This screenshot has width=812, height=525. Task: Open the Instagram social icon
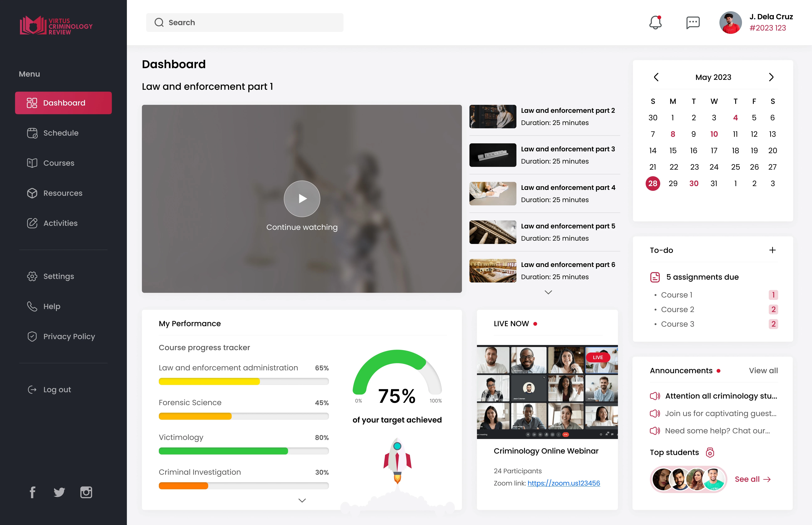[86, 492]
